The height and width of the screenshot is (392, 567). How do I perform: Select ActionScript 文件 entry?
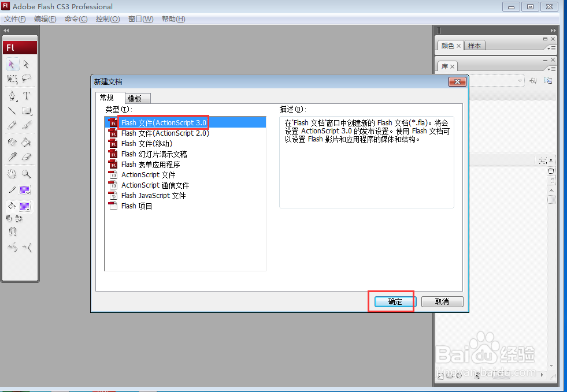click(185, 175)
